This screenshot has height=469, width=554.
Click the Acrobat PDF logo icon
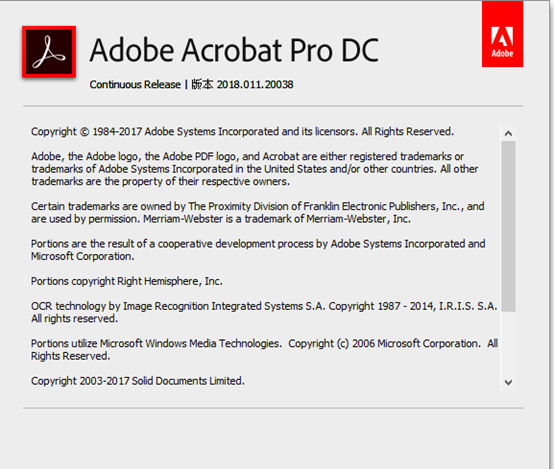click(49, 52)
